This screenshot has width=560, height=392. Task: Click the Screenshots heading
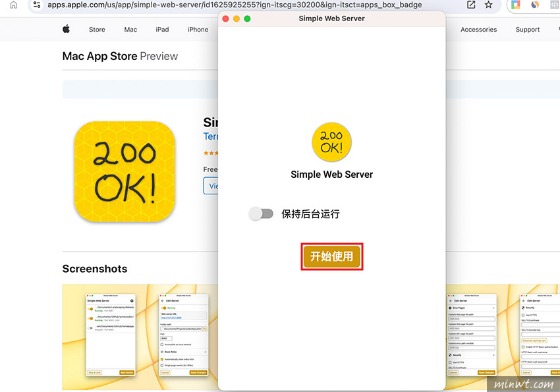tap(95, 269)
